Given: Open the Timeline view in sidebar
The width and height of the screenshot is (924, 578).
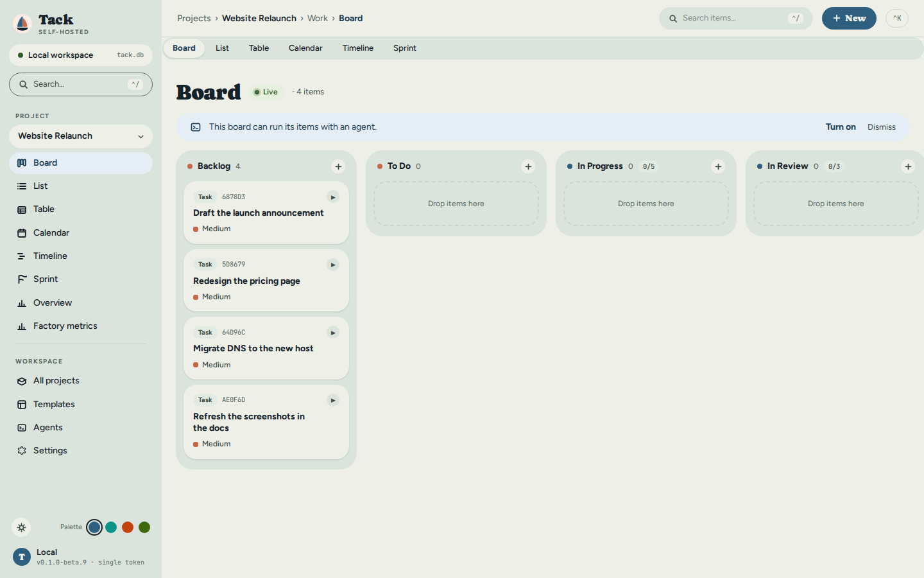Looking at the screenshot, I should click(81, 256).
